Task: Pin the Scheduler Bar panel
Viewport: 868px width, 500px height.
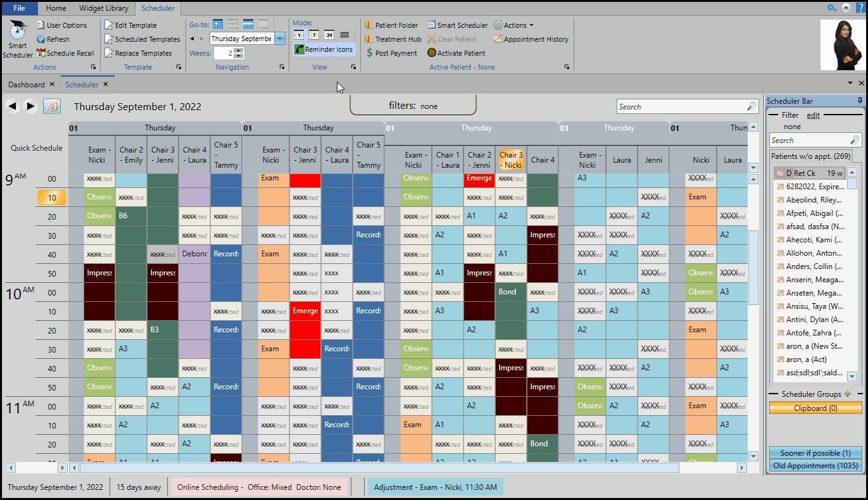Action: (x=860, y=101)
